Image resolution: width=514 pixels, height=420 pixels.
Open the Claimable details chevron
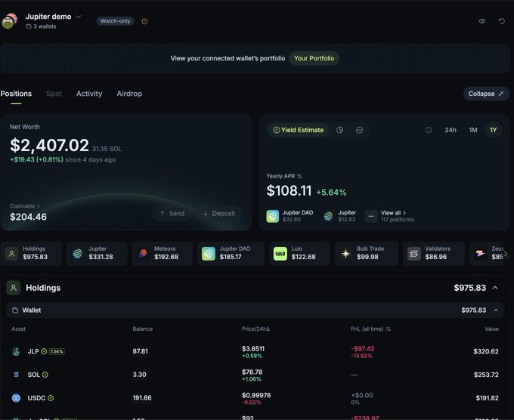(39, 206)
